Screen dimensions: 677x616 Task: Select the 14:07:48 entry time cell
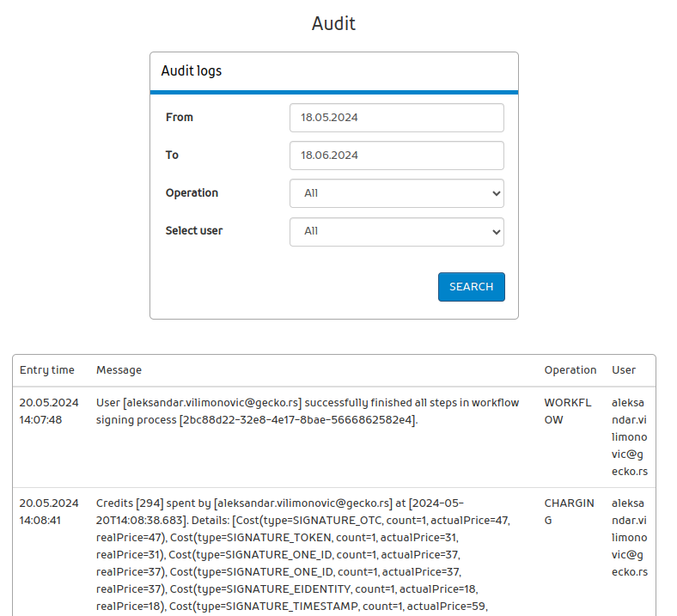(x=49, y=412)
